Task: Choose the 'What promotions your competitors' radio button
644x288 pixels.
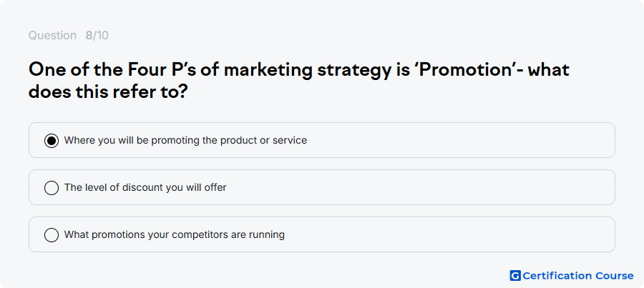Action: tap(52, 235)
